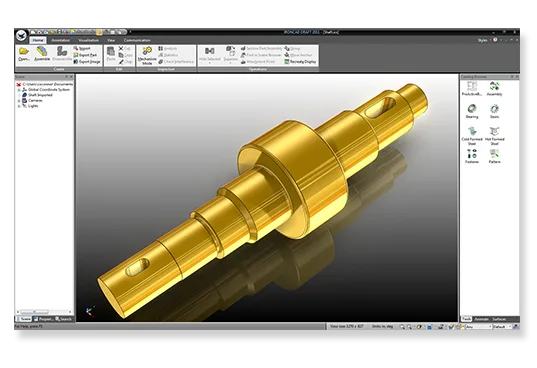This screenshot has width=537, height=368.
Task: Click the Import icon in Create group
Action: [76, 48]
